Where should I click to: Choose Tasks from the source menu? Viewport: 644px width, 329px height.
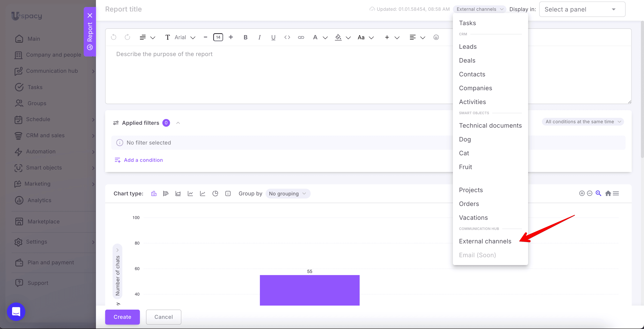click(490, 23)
